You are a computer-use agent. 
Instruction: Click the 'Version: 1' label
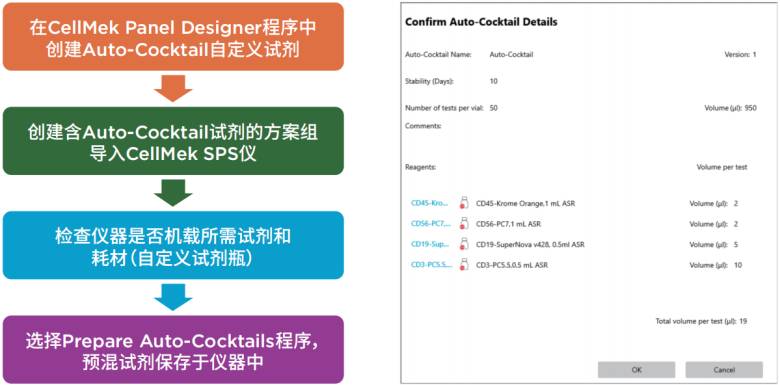(740, 55)
